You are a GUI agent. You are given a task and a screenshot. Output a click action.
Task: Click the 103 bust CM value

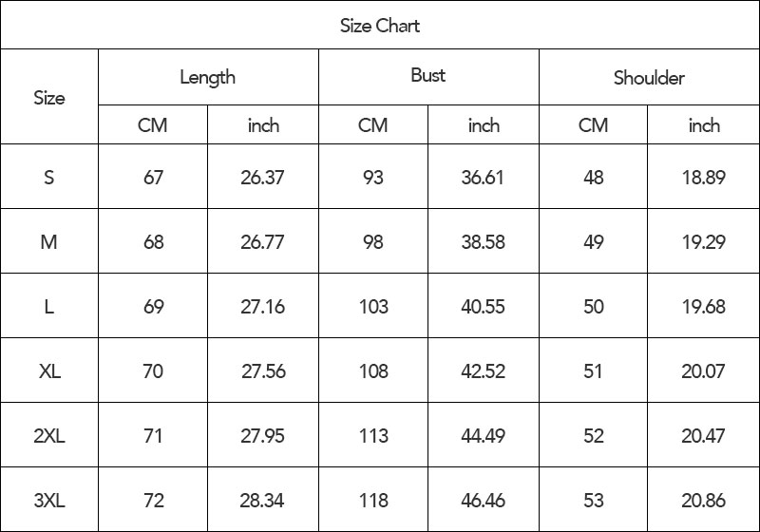point(373,307)
